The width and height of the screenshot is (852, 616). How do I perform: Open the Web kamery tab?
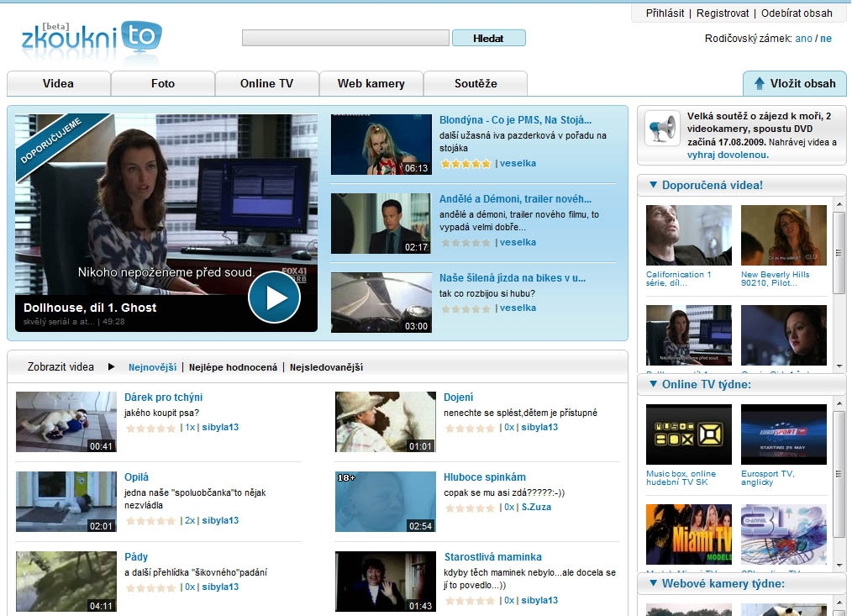click(371, 83)
